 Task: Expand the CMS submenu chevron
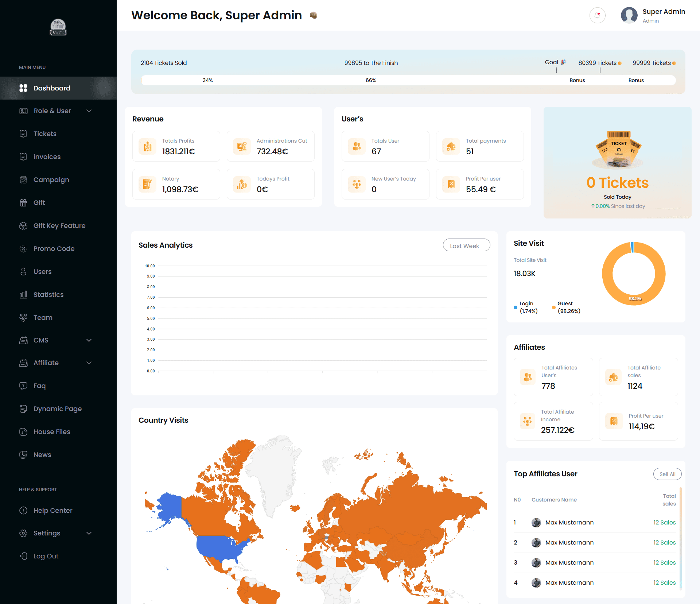pyautogui.click(x=89, y=340)
